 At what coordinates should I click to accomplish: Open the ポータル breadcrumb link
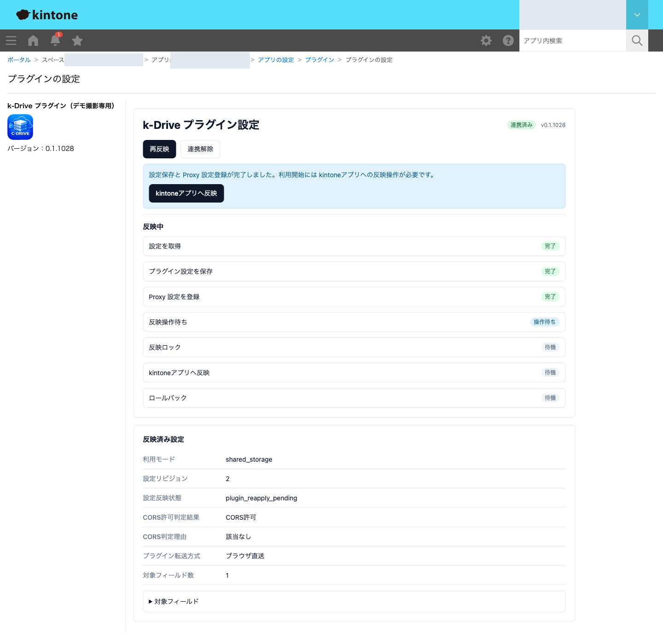(x=19, y=60)
